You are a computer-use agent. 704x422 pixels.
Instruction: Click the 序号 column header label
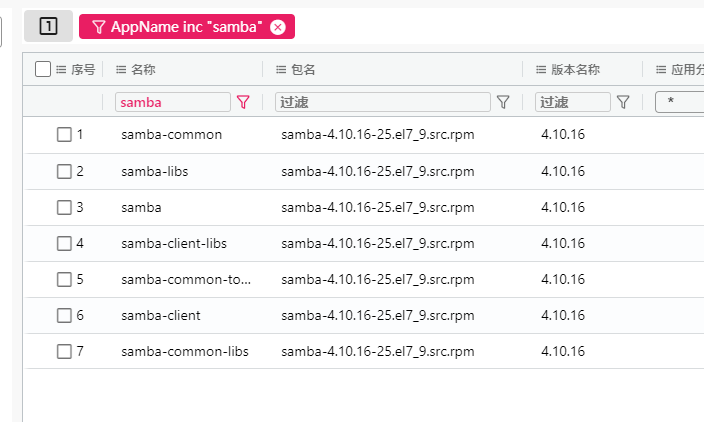tap(83, 69)
